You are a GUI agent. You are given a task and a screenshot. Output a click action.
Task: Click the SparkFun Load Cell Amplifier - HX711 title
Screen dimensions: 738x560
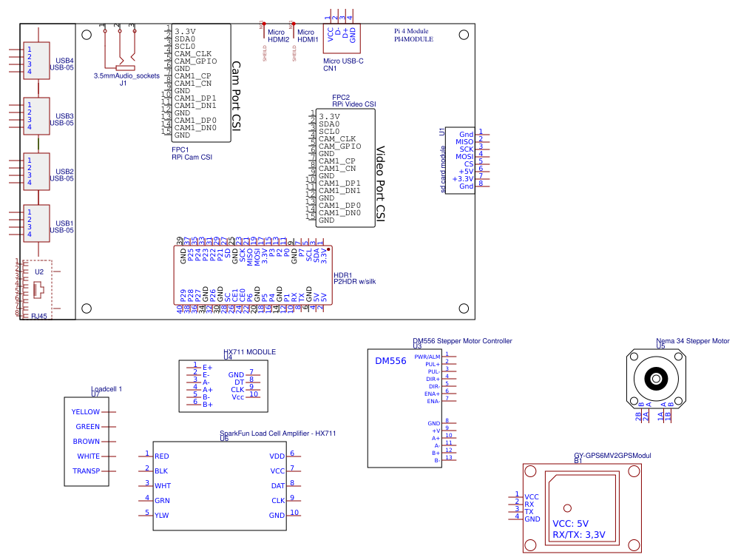(x=278, y=434)
